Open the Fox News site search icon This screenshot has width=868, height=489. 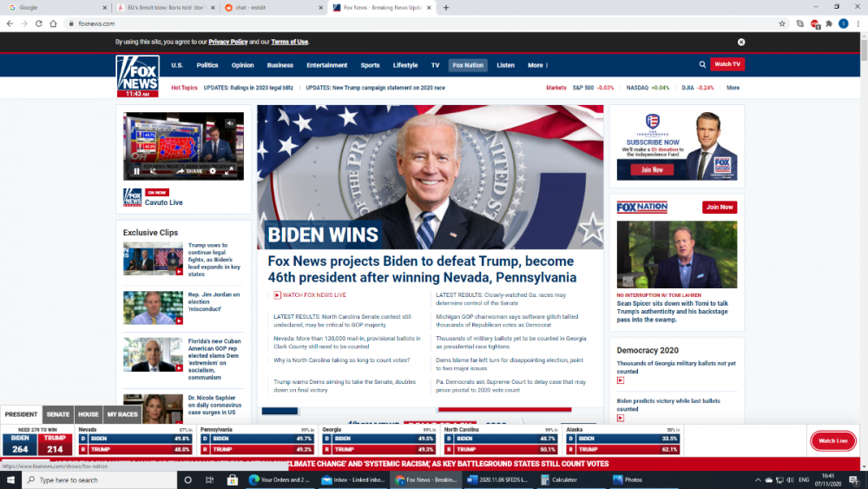702,64
